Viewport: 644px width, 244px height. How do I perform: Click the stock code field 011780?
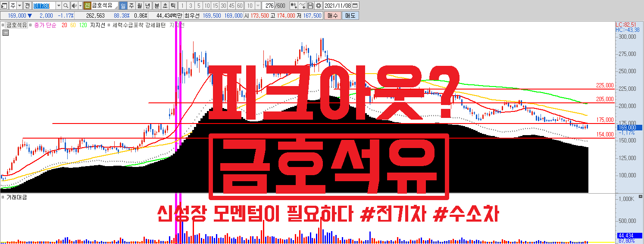pyautogui.click(x=44, y=6)
